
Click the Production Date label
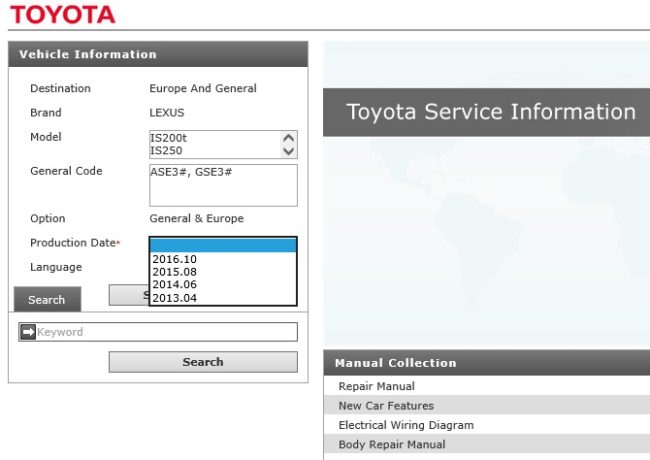coord(73,243)
